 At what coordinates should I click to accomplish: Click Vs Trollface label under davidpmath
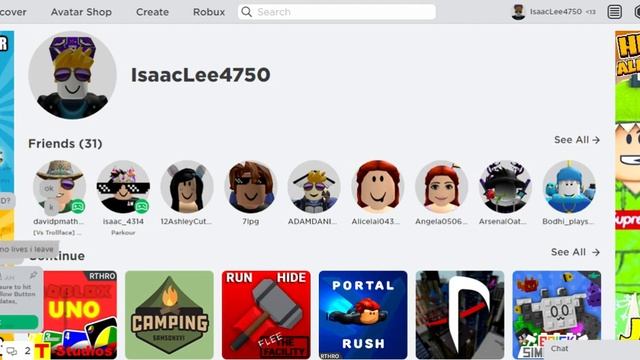[57, 233]
